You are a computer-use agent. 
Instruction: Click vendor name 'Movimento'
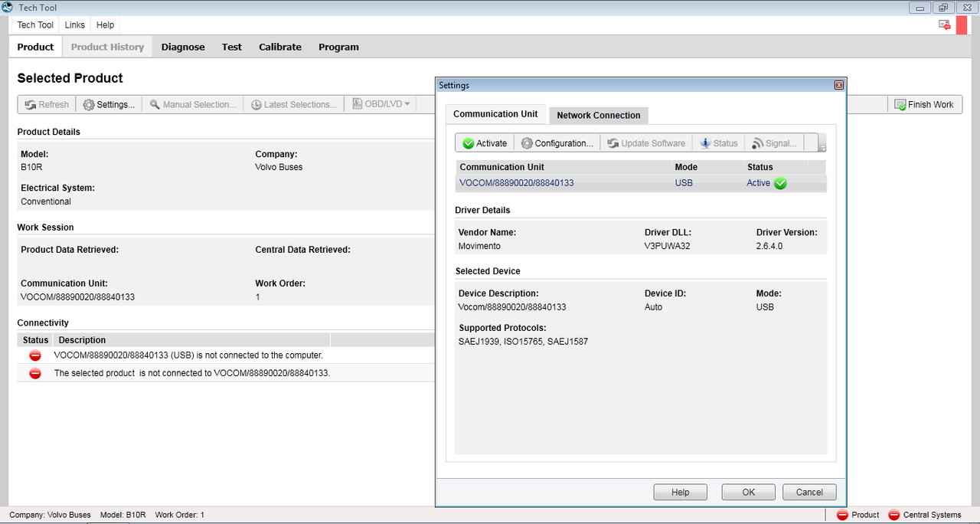tap(479, 246)
